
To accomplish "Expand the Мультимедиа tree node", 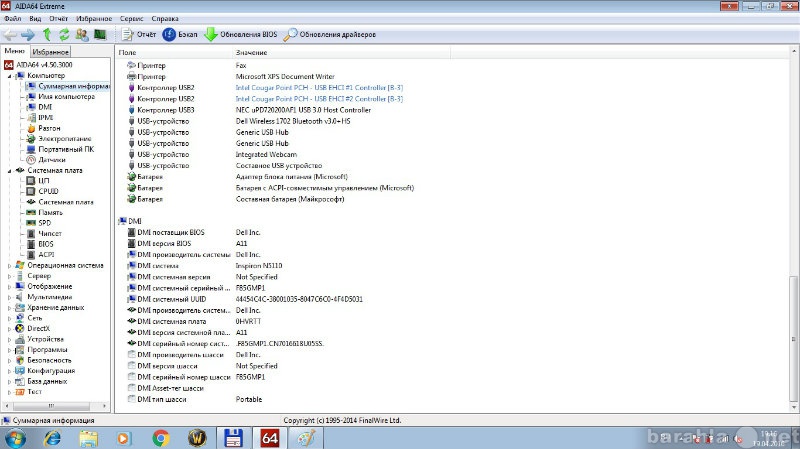I will tap(10, 297).
